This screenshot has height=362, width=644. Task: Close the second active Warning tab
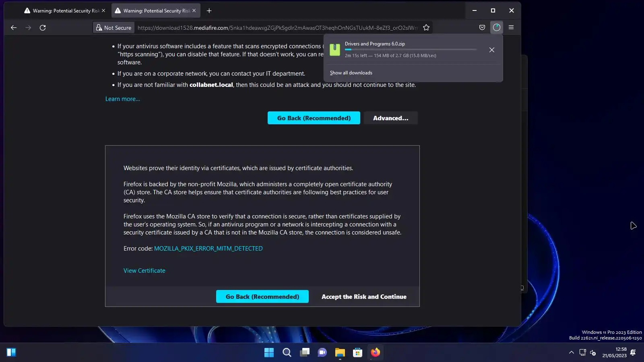pos(194,11)
